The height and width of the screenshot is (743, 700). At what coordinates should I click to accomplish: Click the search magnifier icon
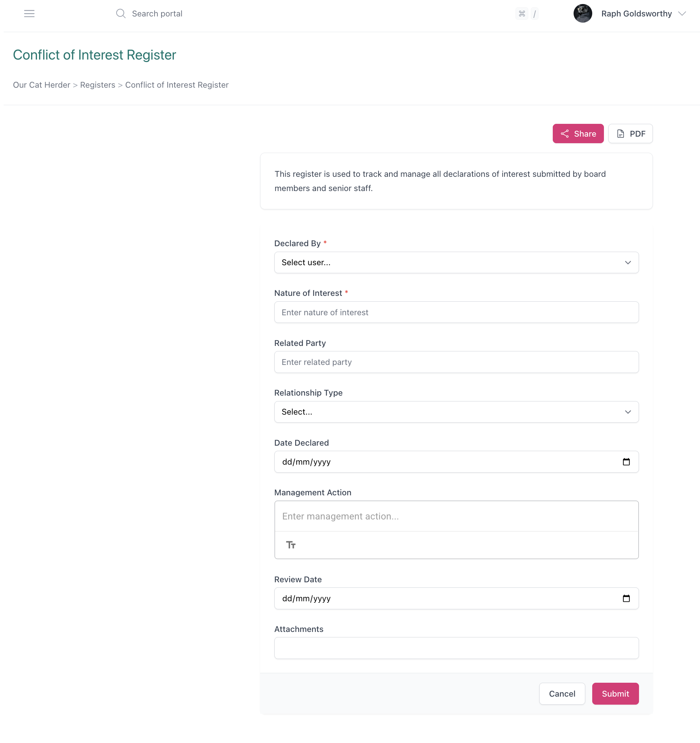point(121,14)
